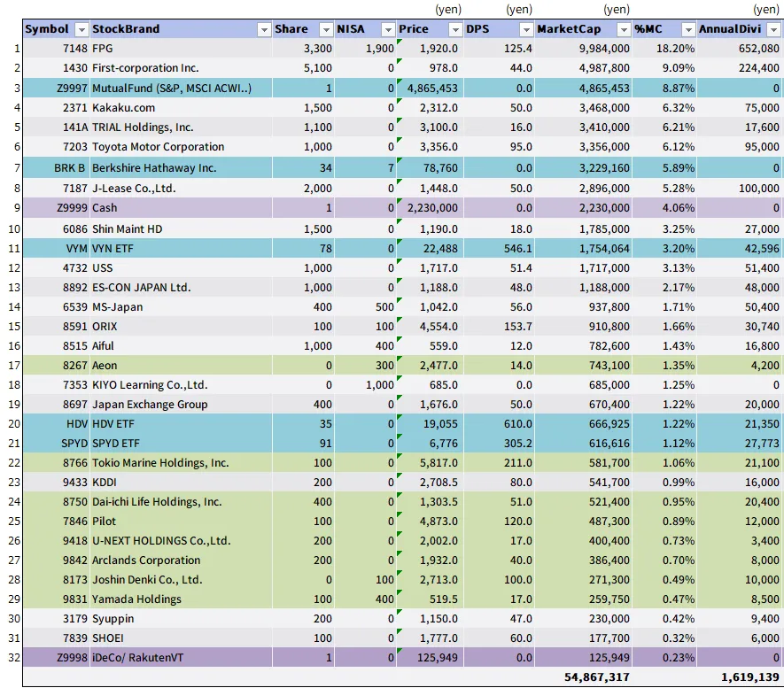The width and height of the screenshot is (784, 688).
Task: Open the NISA column filter dropdown
Action: 387,29
